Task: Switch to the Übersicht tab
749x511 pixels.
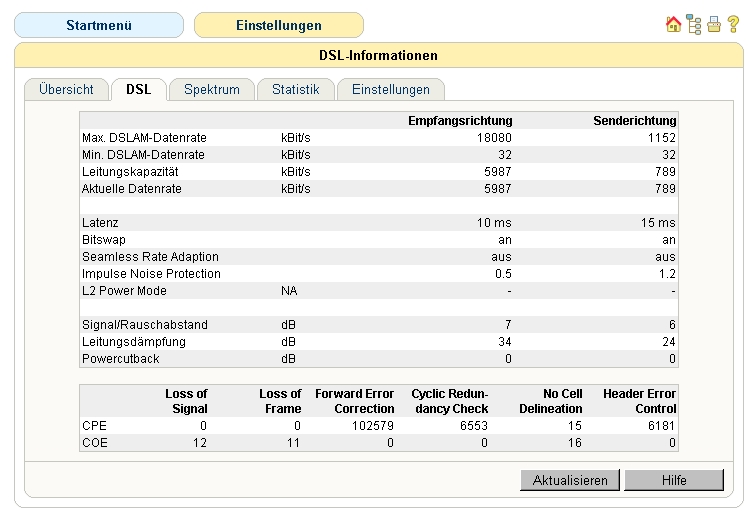Action: [66, 90]
